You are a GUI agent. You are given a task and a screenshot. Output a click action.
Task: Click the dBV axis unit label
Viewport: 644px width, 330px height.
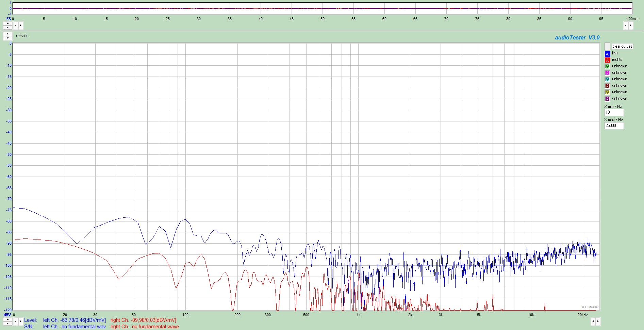pyautogui.click(x=7, y=315)
